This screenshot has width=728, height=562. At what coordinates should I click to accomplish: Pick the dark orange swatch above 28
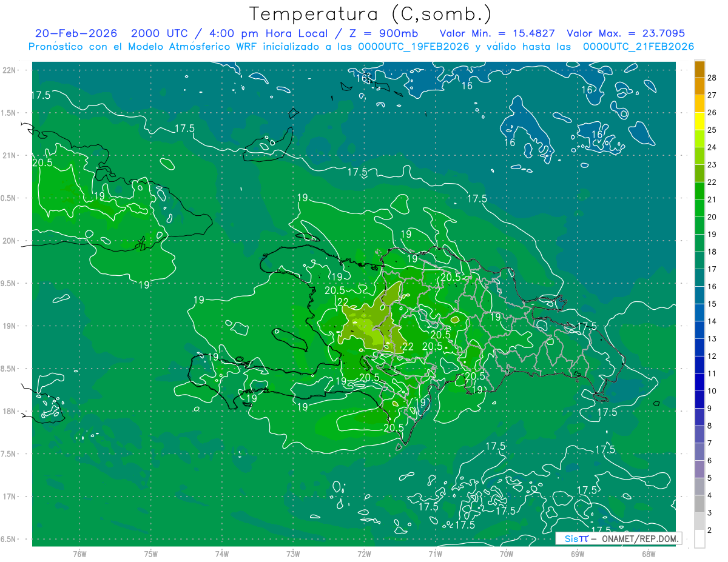[700, 70]
